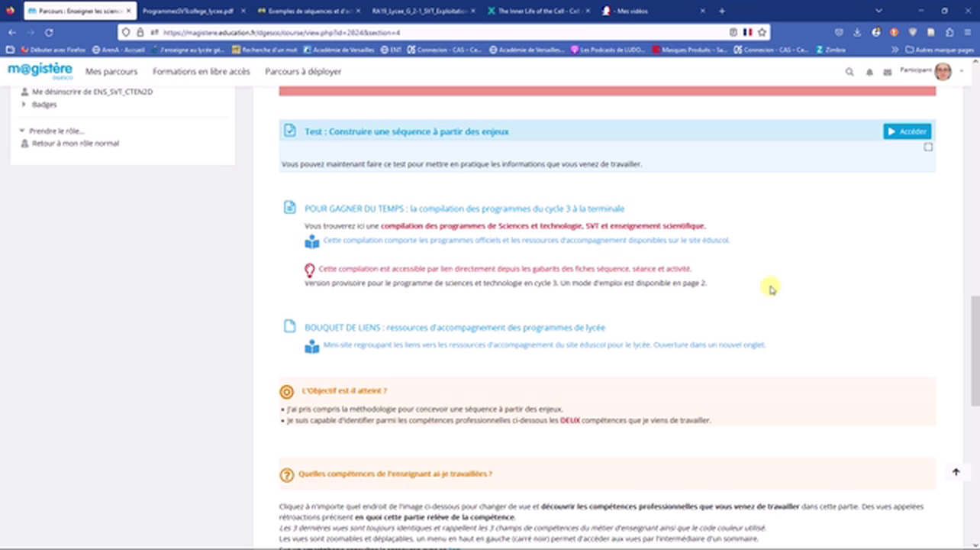This screenshot has height=550, width=980.
Task: Select the Mes parcours menu item
Action: 111,71
